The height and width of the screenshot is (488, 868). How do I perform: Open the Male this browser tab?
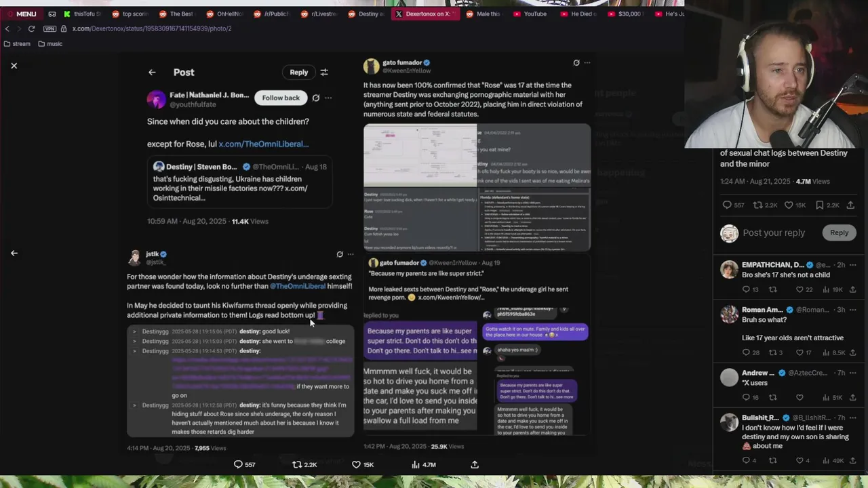click(484, 14)
